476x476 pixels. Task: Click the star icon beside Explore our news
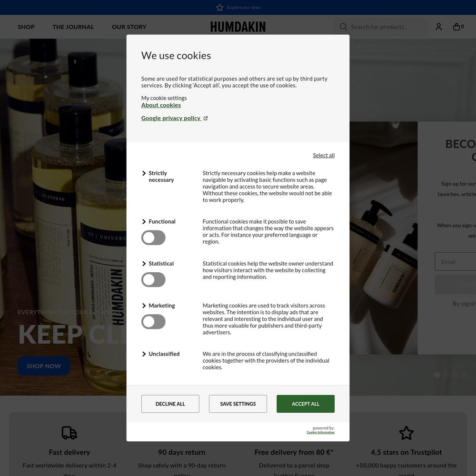pyautogui.click(x=219, y=7)
